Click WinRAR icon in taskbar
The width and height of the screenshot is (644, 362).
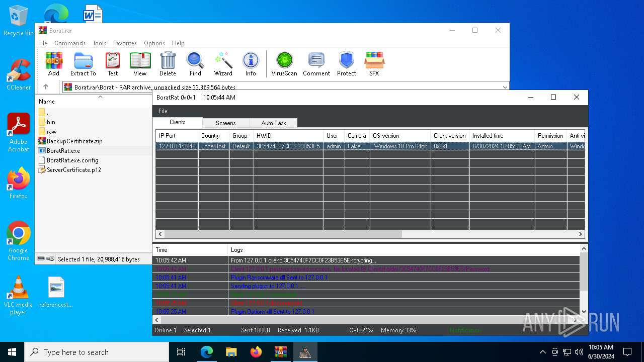click(x=280, y=352)
